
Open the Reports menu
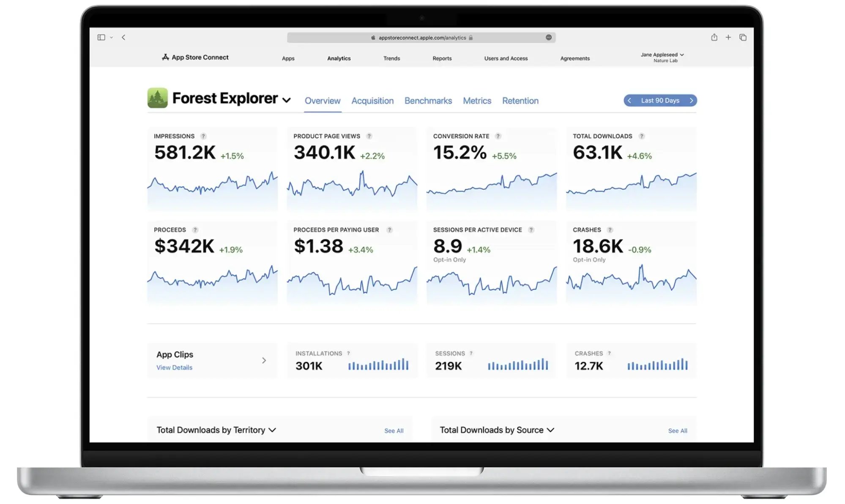click(442, 58)
